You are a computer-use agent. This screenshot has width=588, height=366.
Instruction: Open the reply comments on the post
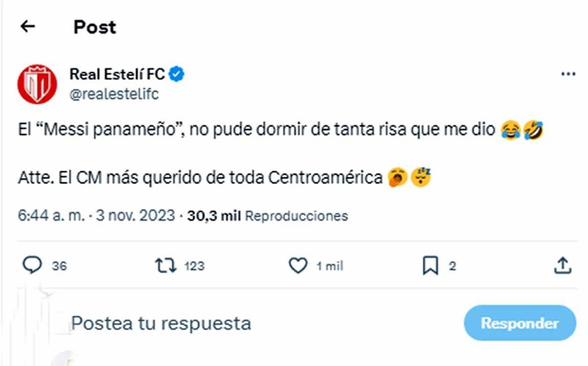coord(31,265)
